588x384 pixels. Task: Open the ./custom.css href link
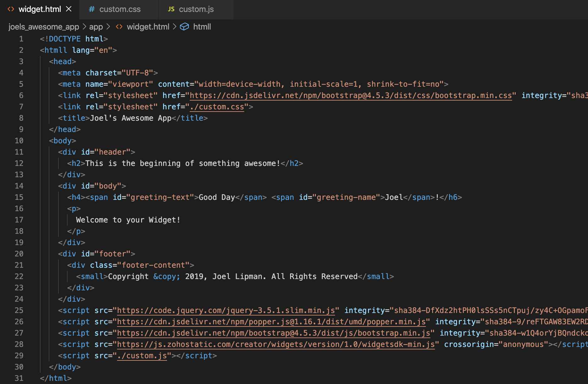(x=217, y=107)
